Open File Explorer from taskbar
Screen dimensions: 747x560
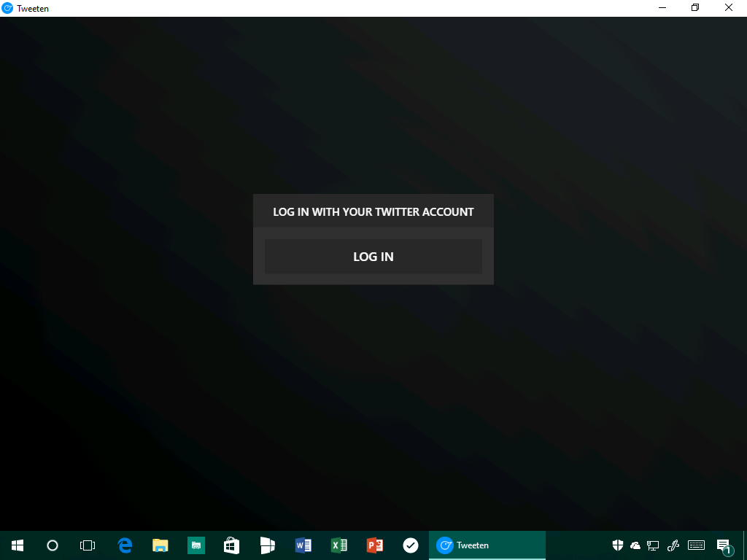160,545
